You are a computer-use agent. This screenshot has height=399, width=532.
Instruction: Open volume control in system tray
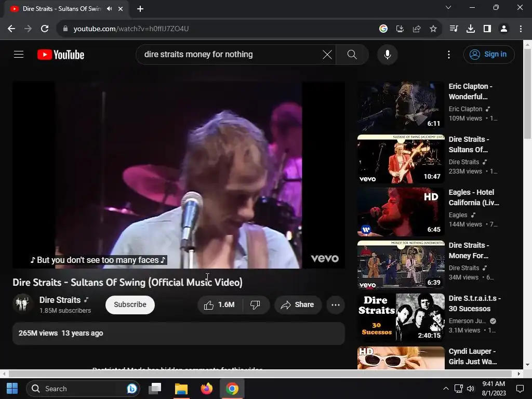point(471,389)
